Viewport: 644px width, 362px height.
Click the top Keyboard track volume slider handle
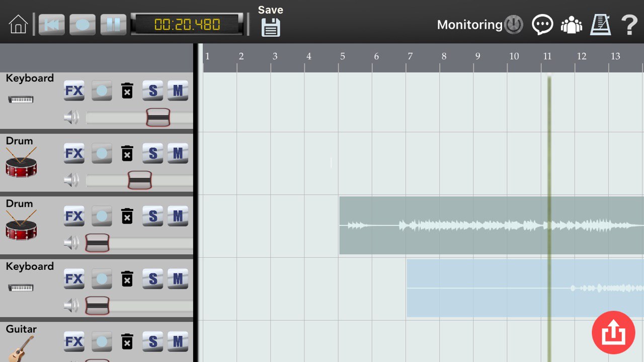(158, 117)
